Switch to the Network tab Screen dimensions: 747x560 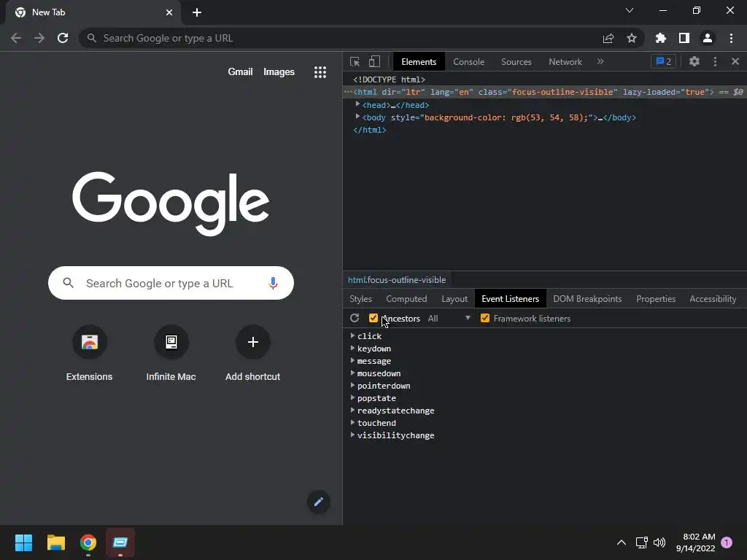pos(565,62)
